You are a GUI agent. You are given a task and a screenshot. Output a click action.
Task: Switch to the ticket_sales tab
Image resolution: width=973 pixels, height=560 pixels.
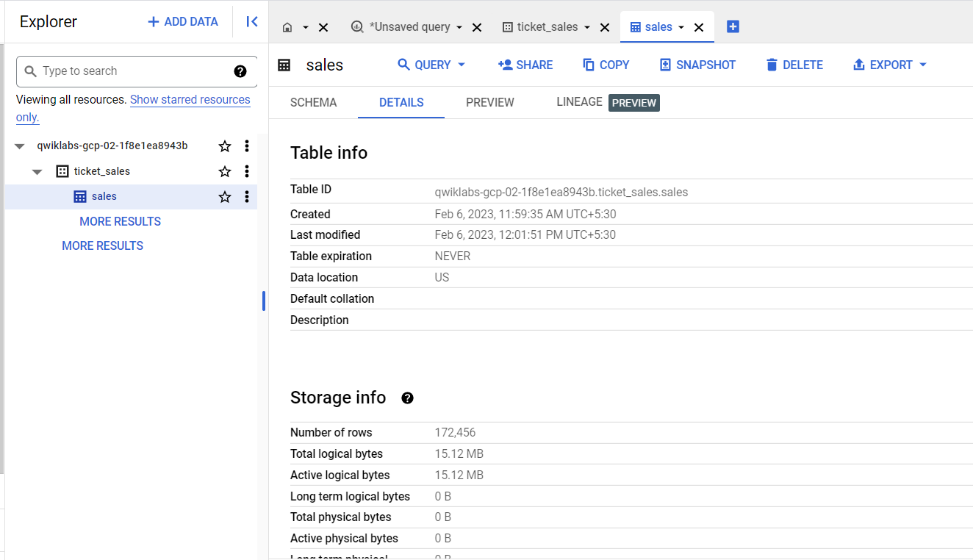541,27
